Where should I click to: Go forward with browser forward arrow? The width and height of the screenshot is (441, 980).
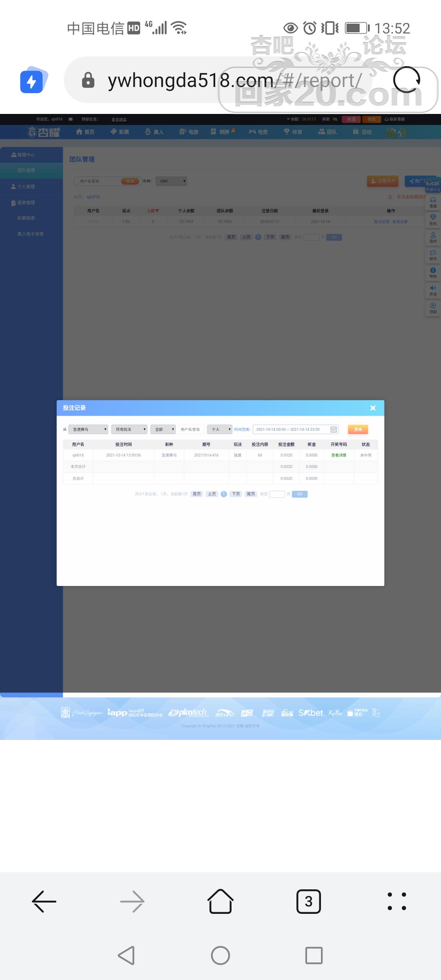[x=132, y=901]
